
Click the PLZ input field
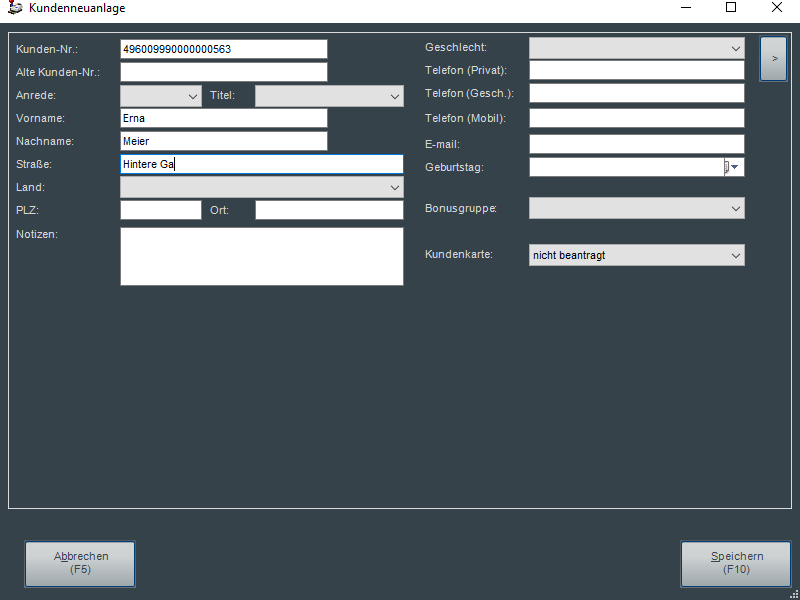pos(160,210)
